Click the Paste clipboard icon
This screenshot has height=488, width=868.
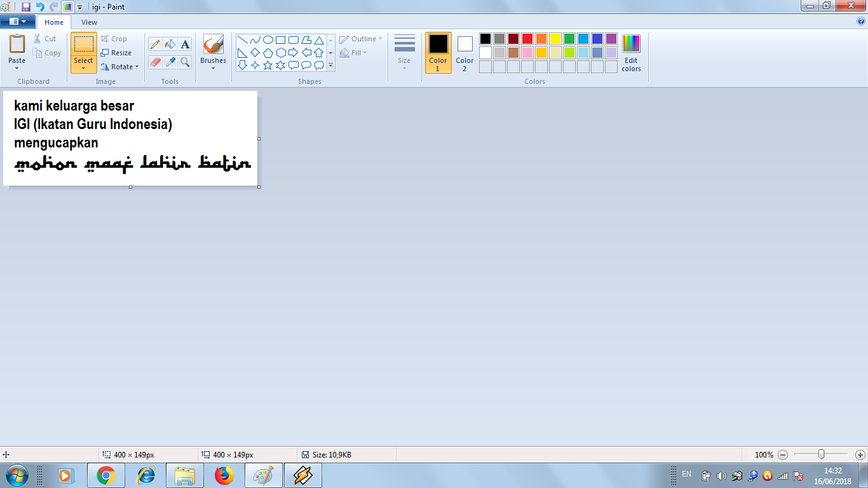(17, 44)
